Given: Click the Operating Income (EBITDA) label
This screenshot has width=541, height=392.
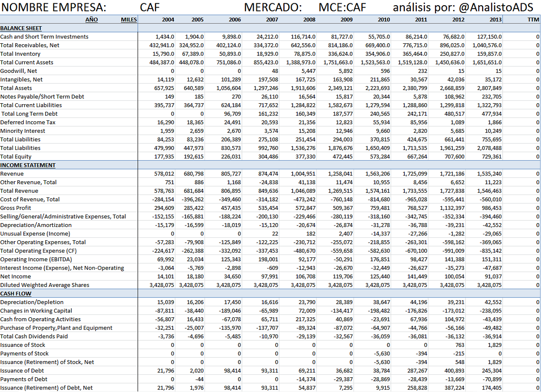Looking at the screenshot, I should coord(36,259).
